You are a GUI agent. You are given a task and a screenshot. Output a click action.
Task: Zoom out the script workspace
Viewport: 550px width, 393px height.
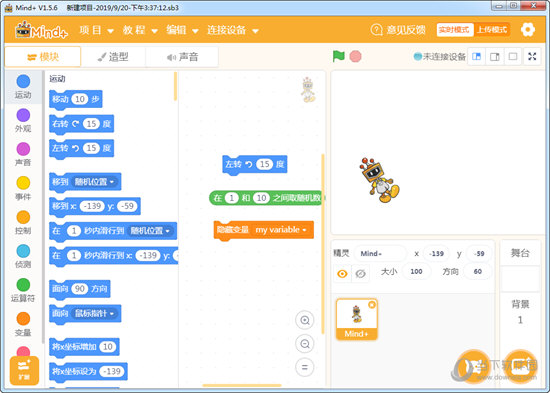(x=304, y=344)
